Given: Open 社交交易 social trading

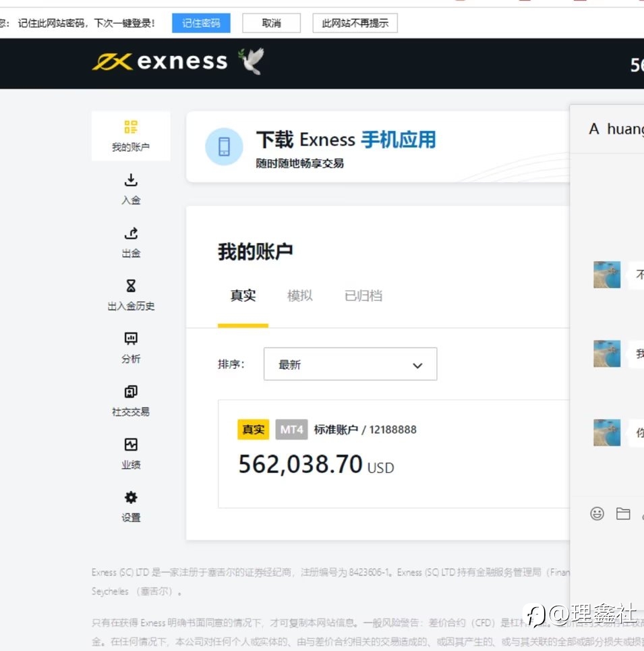Looking at the screenshot, I should 131,401.
